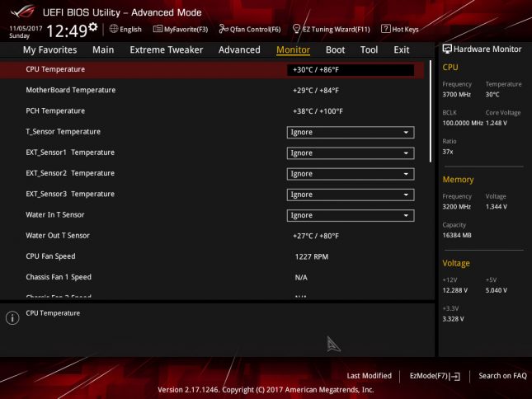Click CPU Fan Speed row
This screenshot has height=399, width=532.
point(212,256)
